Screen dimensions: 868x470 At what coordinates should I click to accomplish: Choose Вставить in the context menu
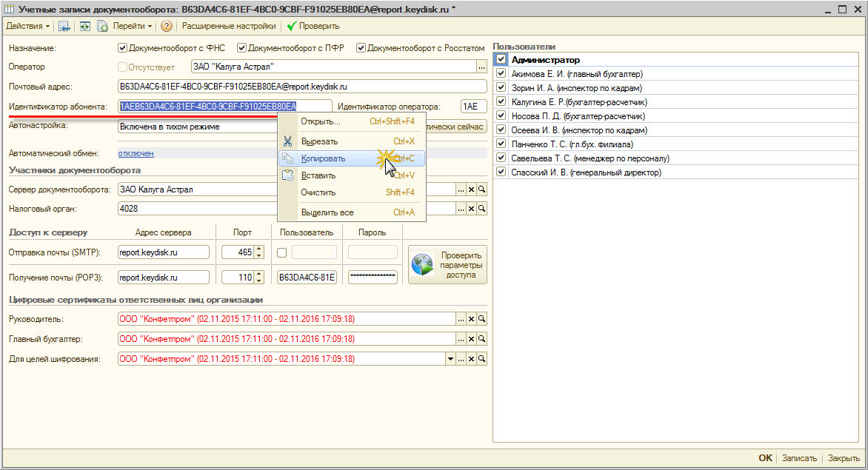352,176
